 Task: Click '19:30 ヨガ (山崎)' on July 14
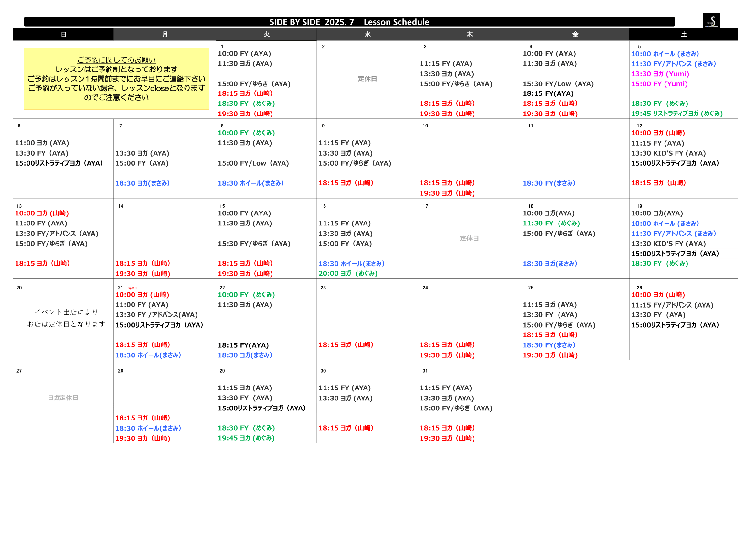tap(143, 273)
